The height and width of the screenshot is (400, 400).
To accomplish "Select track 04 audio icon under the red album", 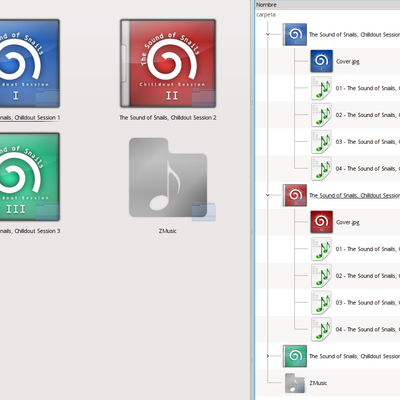I will tap(321, 329).
